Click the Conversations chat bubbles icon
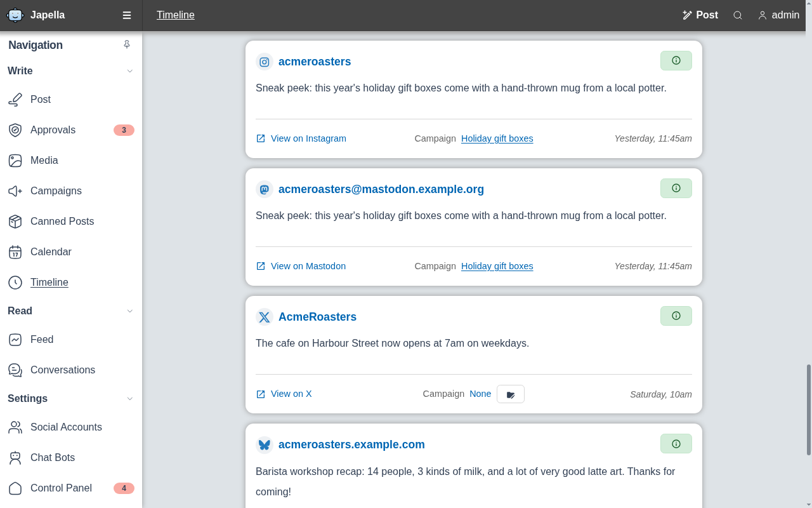 [15, 370]
